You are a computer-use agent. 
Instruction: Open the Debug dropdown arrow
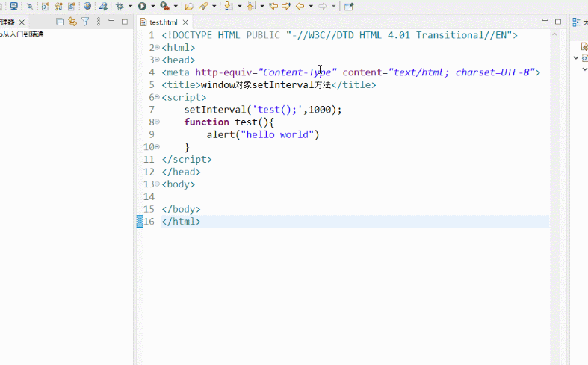pyautogui.click(x=131, y=7)
